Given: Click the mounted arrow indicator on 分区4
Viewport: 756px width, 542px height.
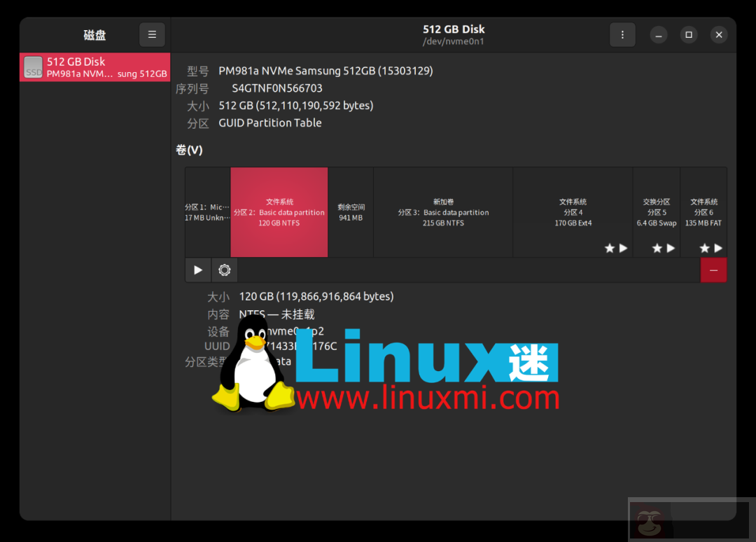Looking at the screenshot, I should coord(624,247).
